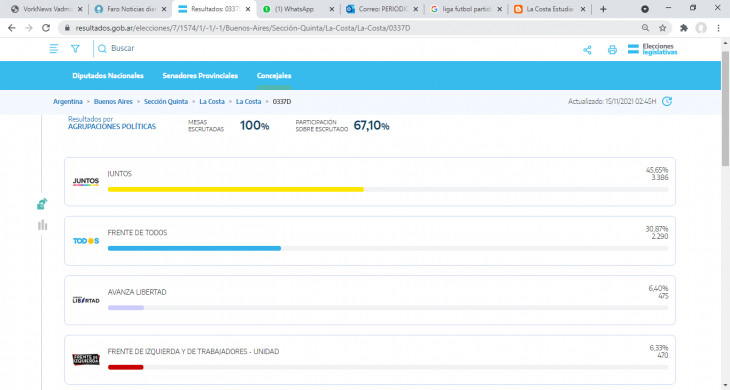
Task: Close the Resultados 0337 browser tab
Action: (248, 9)
